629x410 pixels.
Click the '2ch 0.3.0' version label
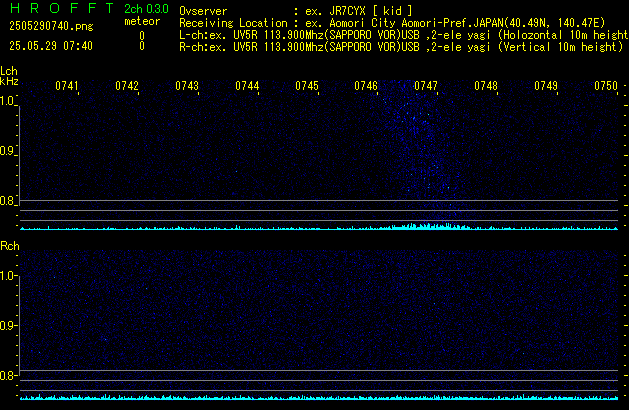pyautogui.click(x=146, y=8)
